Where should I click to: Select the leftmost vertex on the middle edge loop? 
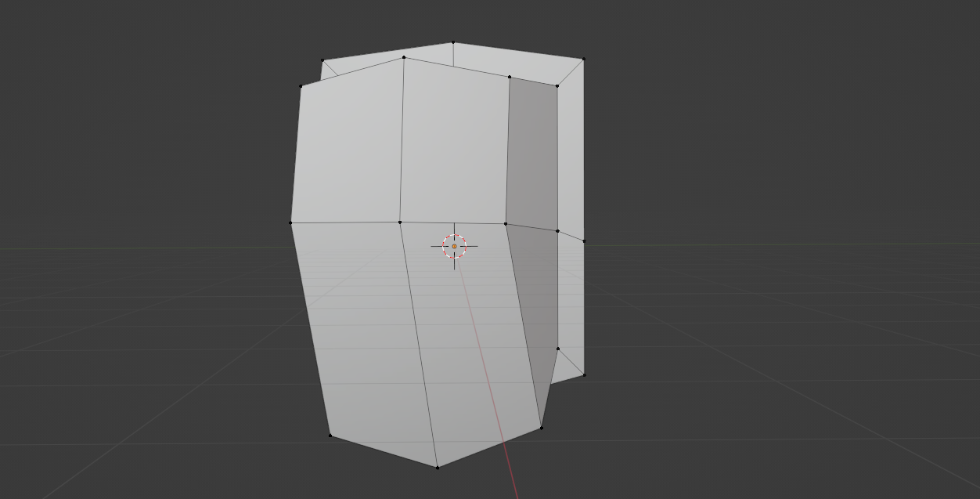click(x=291, y=222)
